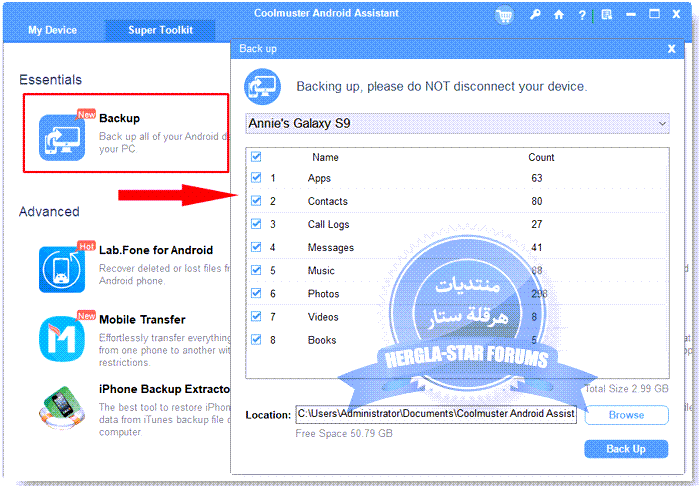Switch to the My Device tab
This screenshot has height=486, width=700.
[53, 30]
